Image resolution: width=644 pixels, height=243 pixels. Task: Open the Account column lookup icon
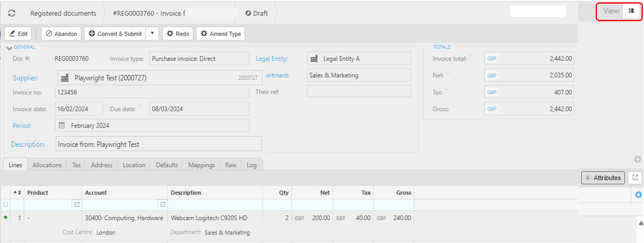pos(162,205)
